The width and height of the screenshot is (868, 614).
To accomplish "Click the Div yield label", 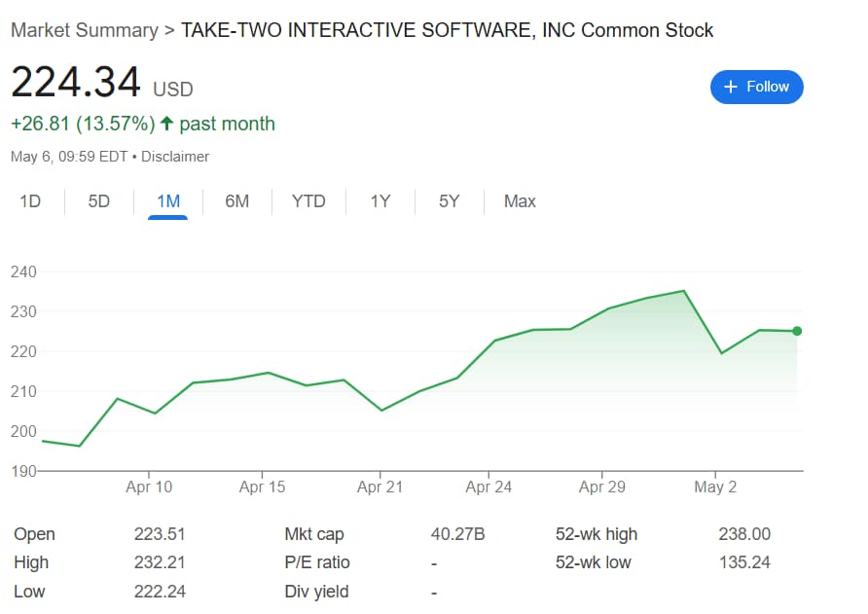I will click(x=316, y=592).
